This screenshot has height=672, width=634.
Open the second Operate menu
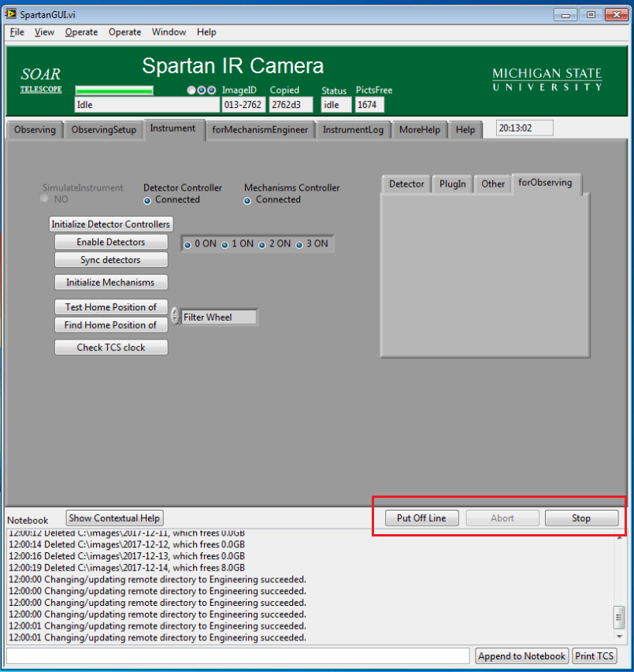[x=124, y=32]
